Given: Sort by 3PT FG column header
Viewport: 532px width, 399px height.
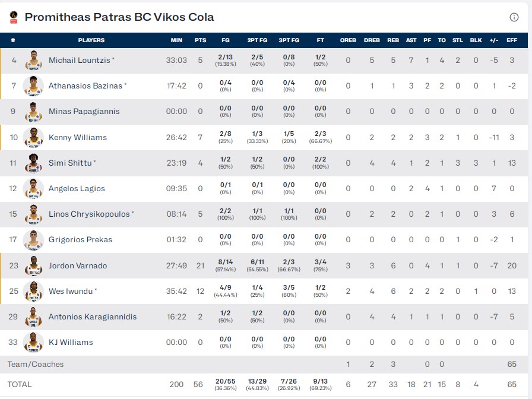Looking at the screenshot, I should point(289,40).
